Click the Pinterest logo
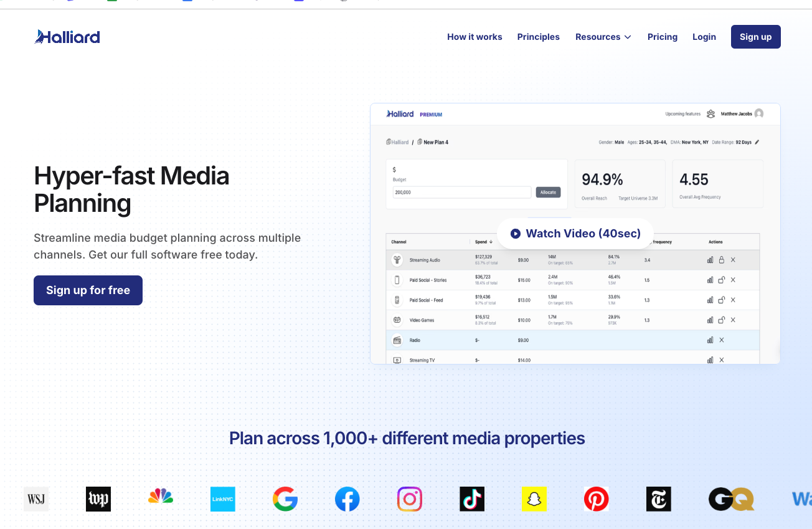 point(597,499)
